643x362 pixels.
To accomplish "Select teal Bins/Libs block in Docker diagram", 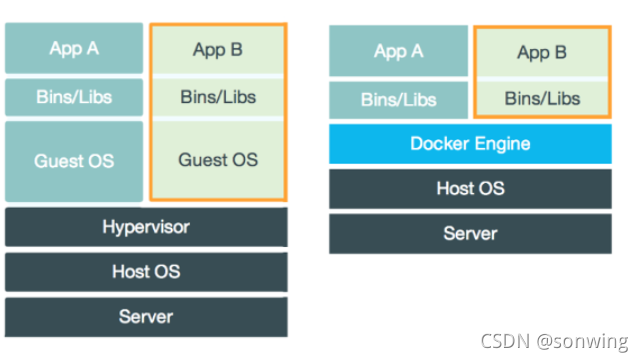I will click(398, 100).
